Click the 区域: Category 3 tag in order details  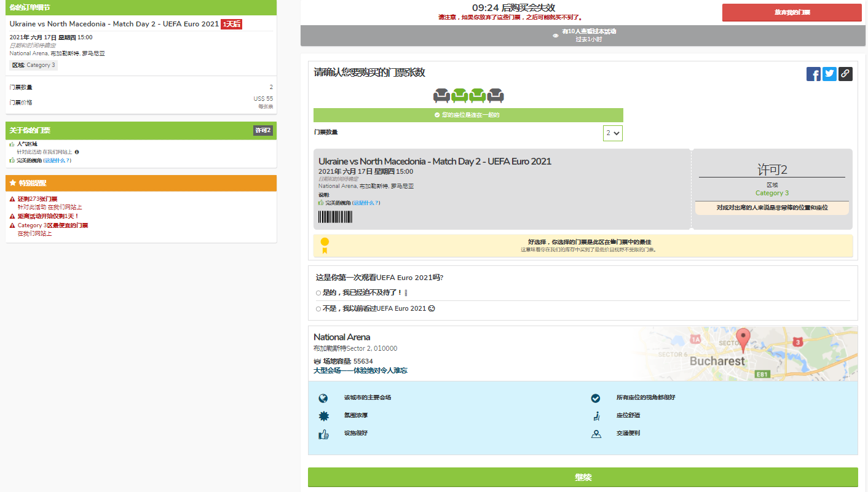(34, 65)
